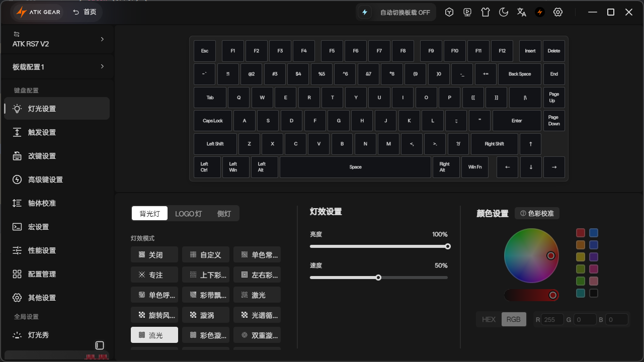Image resolution: width=644 pixels, height=362 pixels.
Task: Click the R value input field
Action: coord(552,319)
